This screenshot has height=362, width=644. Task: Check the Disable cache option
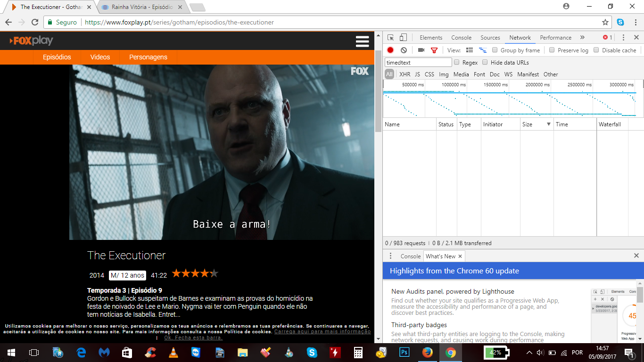click(x=596, y=50)
